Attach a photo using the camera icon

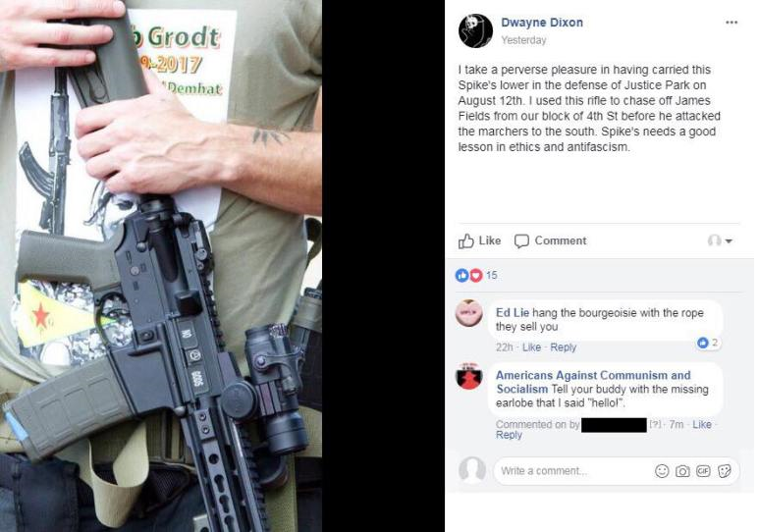(x=682, y=471)
